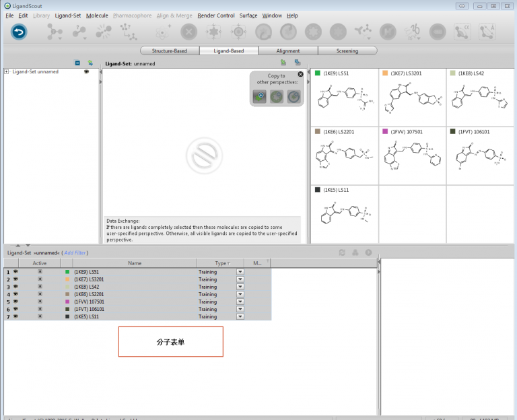Click the blue back arrow toolbar button
This screenshot has height=420, width=517.
point(19,32)
